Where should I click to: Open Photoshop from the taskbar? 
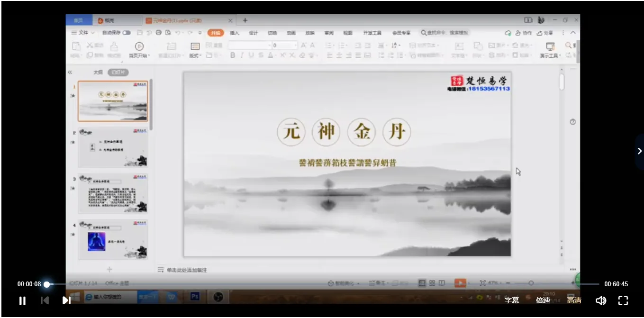click(x=195, y=297)
